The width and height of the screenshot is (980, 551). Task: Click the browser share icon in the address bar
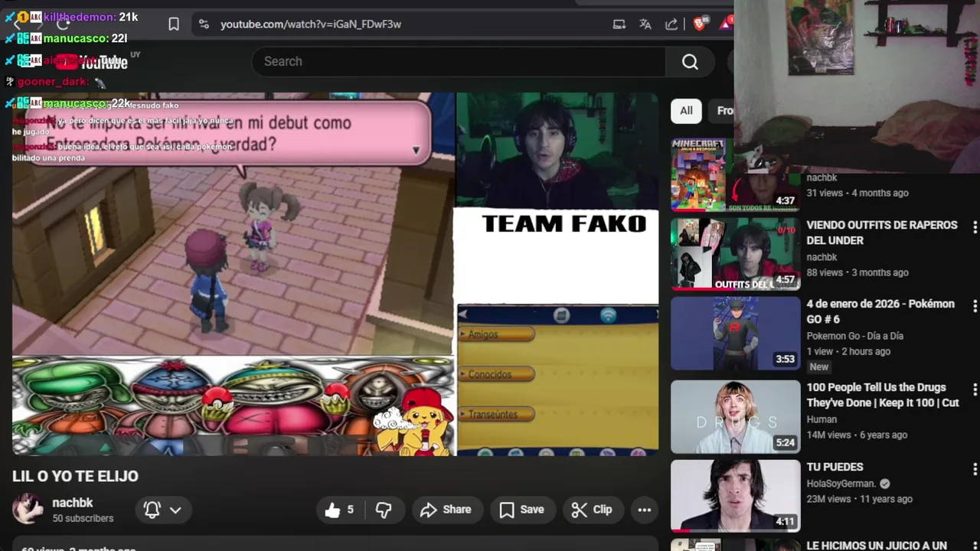pyautogui.click(x=671, y=24)
